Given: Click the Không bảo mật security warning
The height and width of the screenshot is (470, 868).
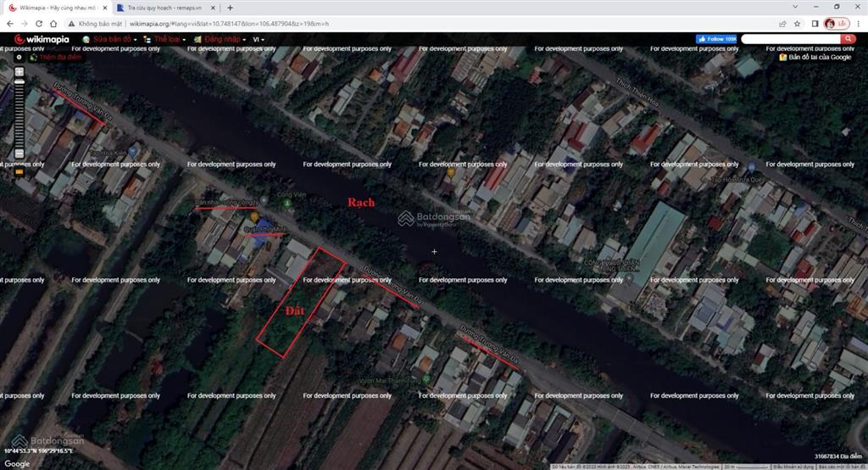Looking at the screenshot, I should click(x=95, y=24).
